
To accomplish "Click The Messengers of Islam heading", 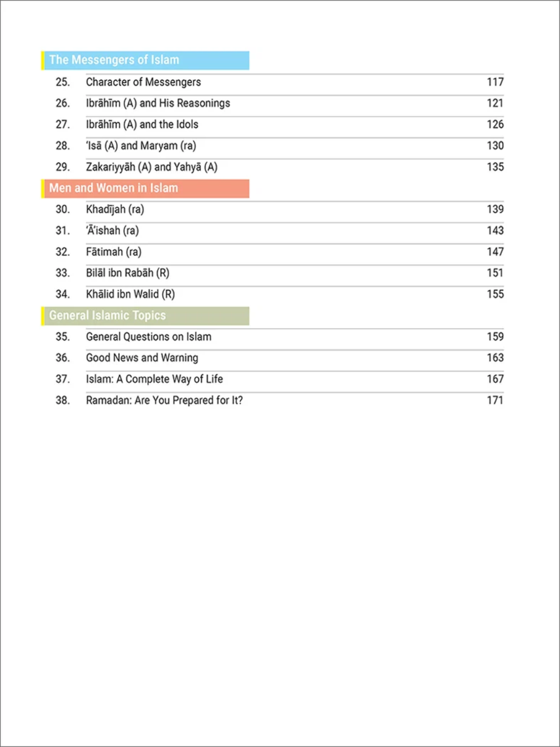I will point(114,60).
